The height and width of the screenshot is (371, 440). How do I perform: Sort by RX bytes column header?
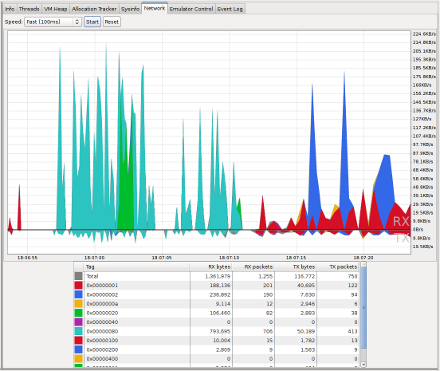211,267
